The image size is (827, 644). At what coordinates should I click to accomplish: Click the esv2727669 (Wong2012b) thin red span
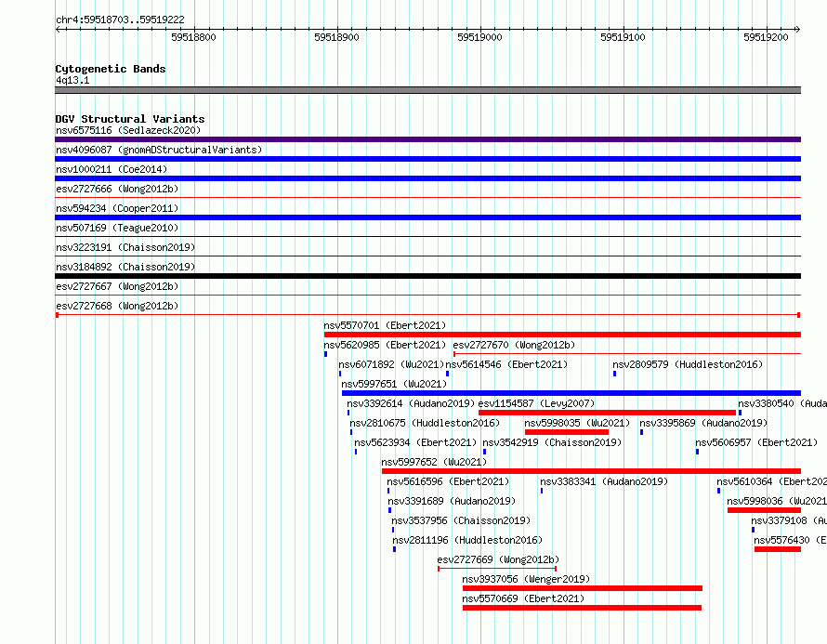497,569
